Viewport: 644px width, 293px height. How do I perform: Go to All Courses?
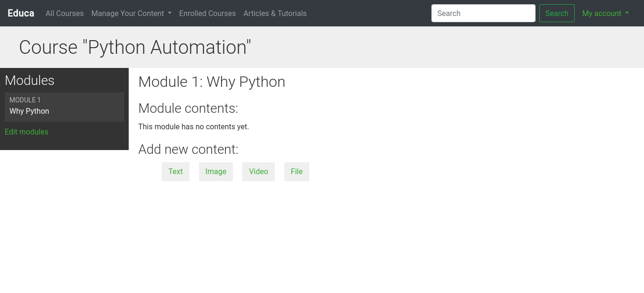pos(65,13)
